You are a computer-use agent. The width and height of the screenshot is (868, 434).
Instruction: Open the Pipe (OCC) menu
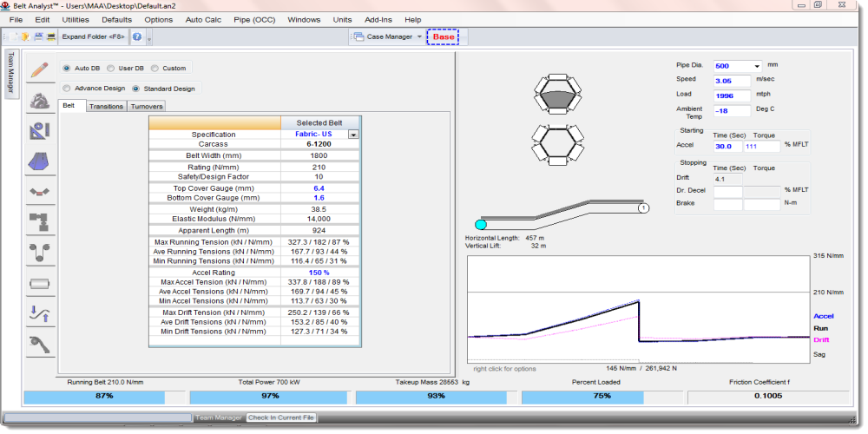click(254, 19)
